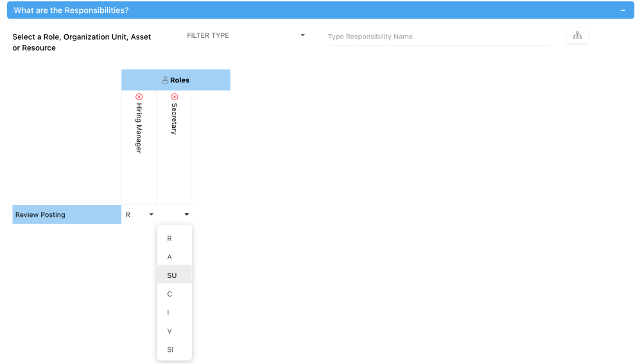
Task: Select the highlighted SU option
Action: coord(175,275)
